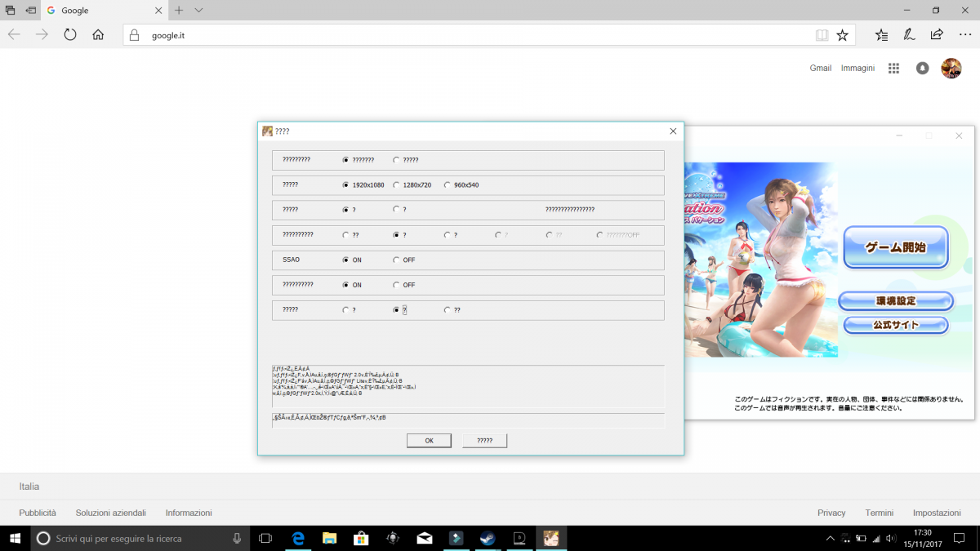This screenshot has height=551, width=980.
Task: Select the 960x540 resolution option
Action: click(448, 185)
